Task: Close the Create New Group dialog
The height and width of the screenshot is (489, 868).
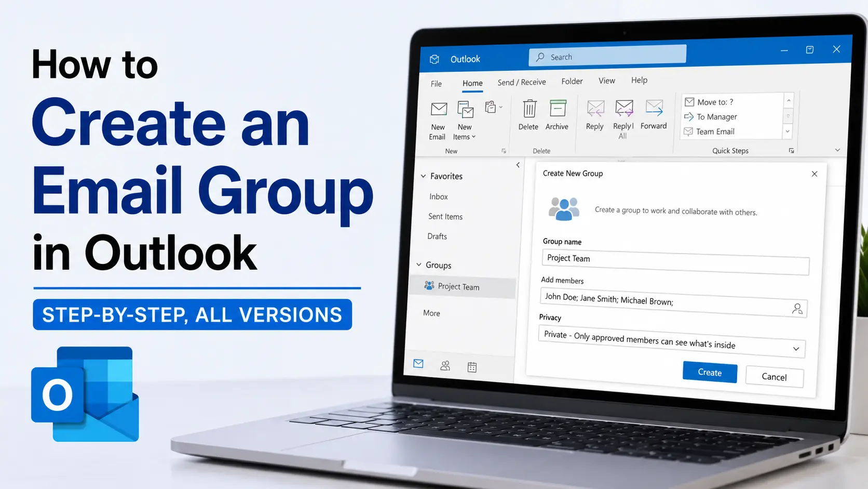Action: (815, 174)
